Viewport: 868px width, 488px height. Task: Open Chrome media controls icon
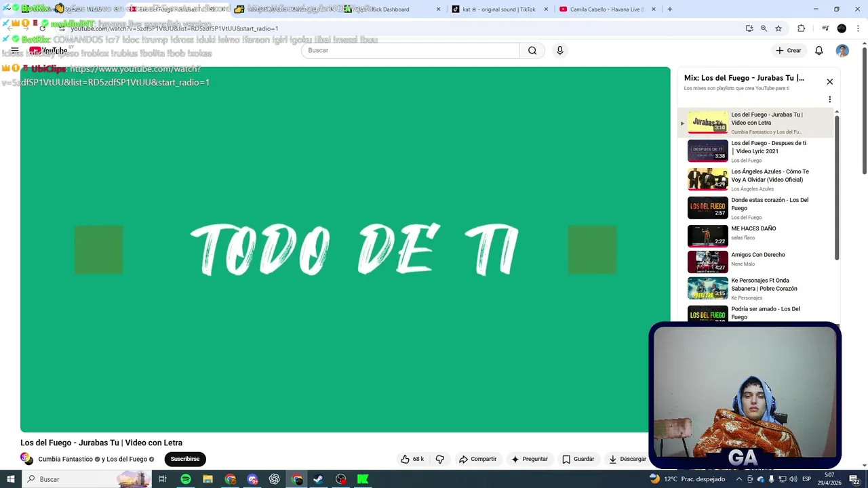(825, 28)
